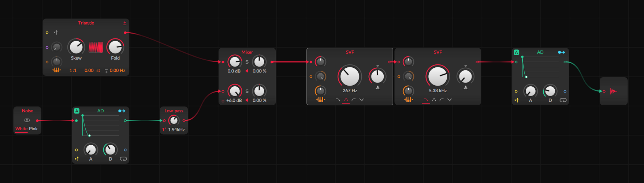644x183 pixels.
Task: Click the Triangle waveform display
Action: click(x=96, y=47)
